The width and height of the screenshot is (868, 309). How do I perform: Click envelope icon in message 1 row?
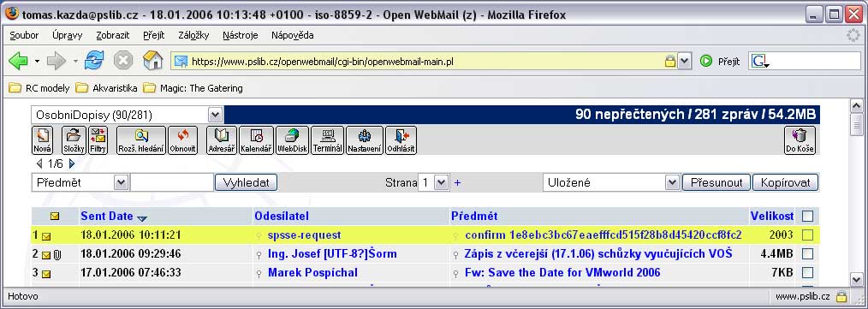(46, 236)
